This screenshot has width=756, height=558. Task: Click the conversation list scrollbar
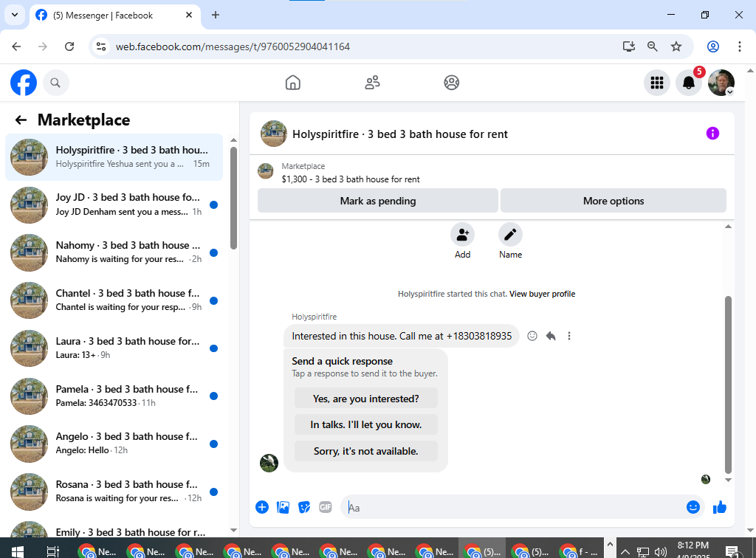(x=233, y=198)
